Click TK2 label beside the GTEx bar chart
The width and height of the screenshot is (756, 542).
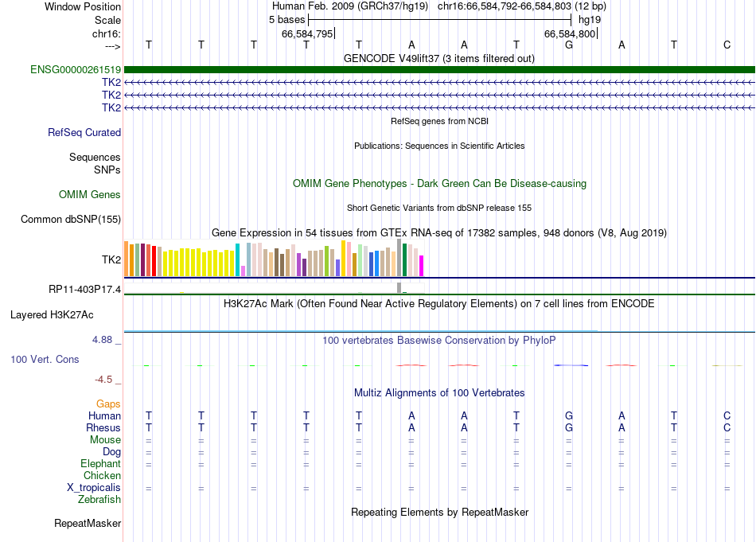pos(111,260)
